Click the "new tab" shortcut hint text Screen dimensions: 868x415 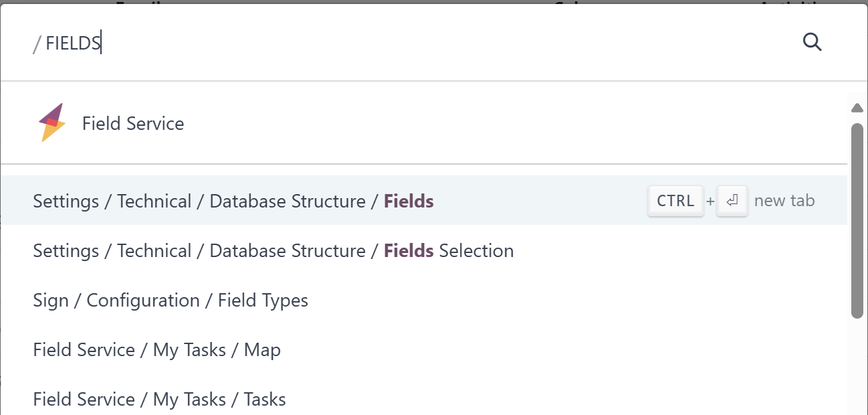(784, 201)
